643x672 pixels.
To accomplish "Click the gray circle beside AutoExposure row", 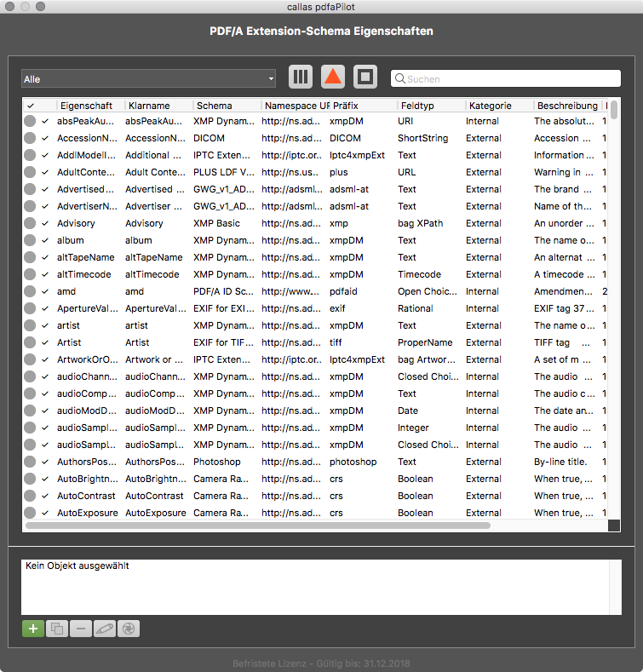I will coord(30,513).
